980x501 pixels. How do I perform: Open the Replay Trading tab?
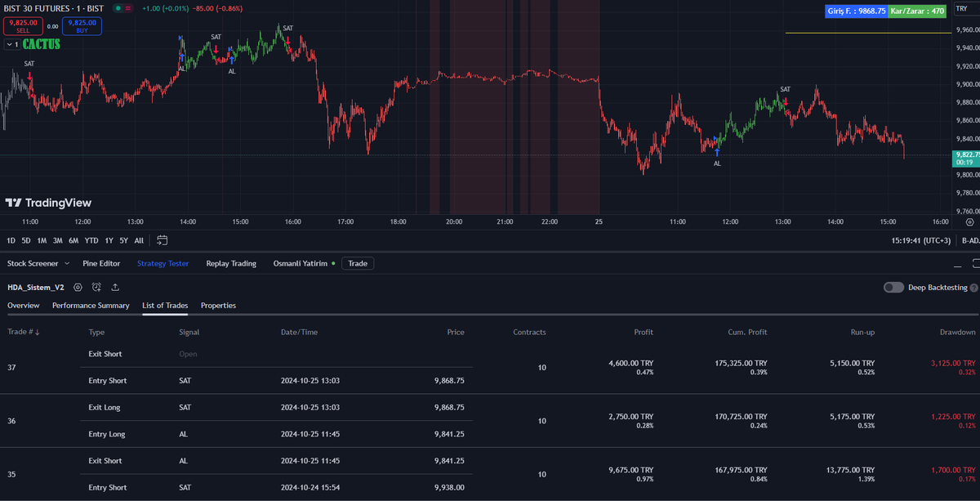231,264
